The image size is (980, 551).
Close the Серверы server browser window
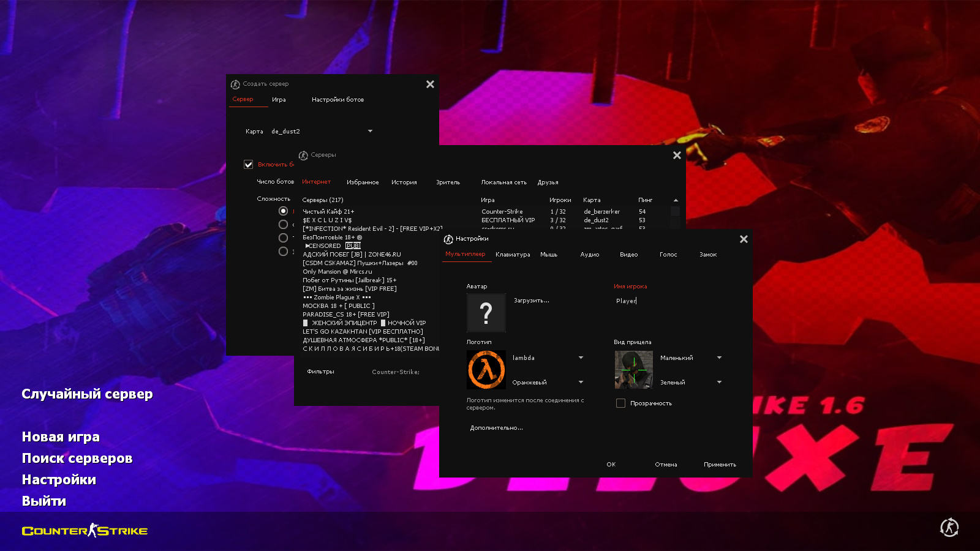677,156
